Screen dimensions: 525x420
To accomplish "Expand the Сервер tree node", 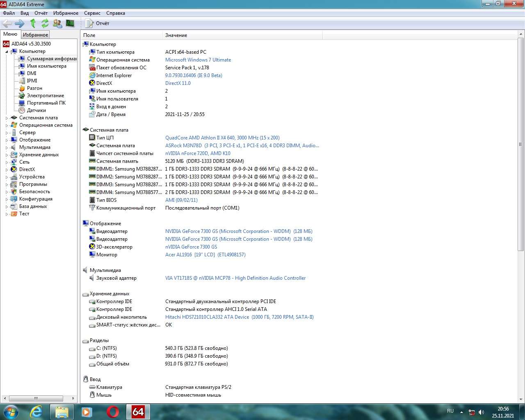I will click(7, 133).
